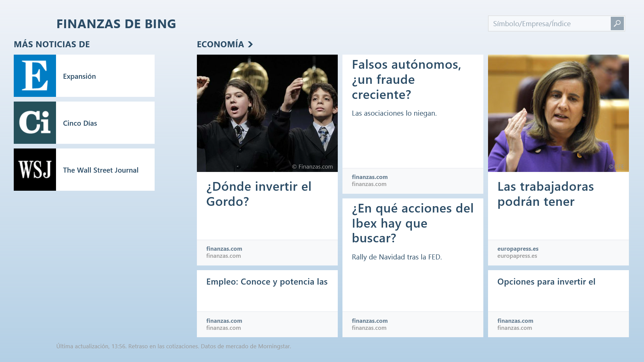Image resolution: width=644 pixels, height=362 pixels.
Task: Click the WSJ black logo icon
Action: 35,170
